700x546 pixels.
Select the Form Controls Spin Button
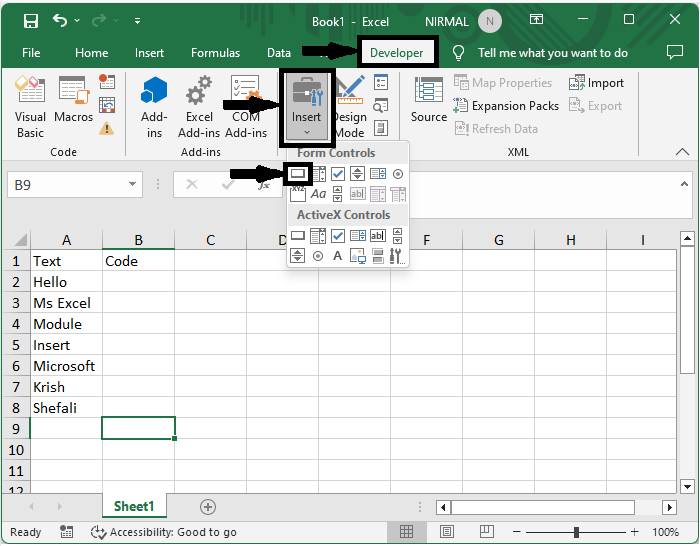click(358, 174)
